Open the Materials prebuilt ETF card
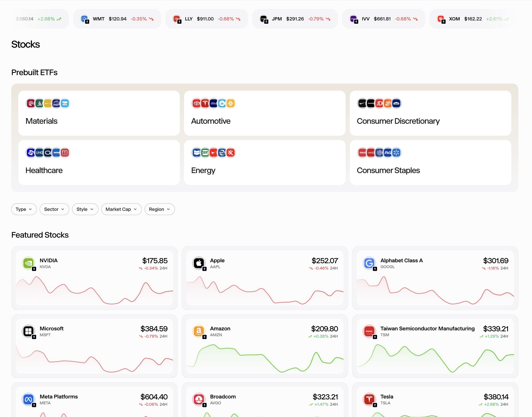The height and width of the screenshot is (417, 532). point(99,113)
